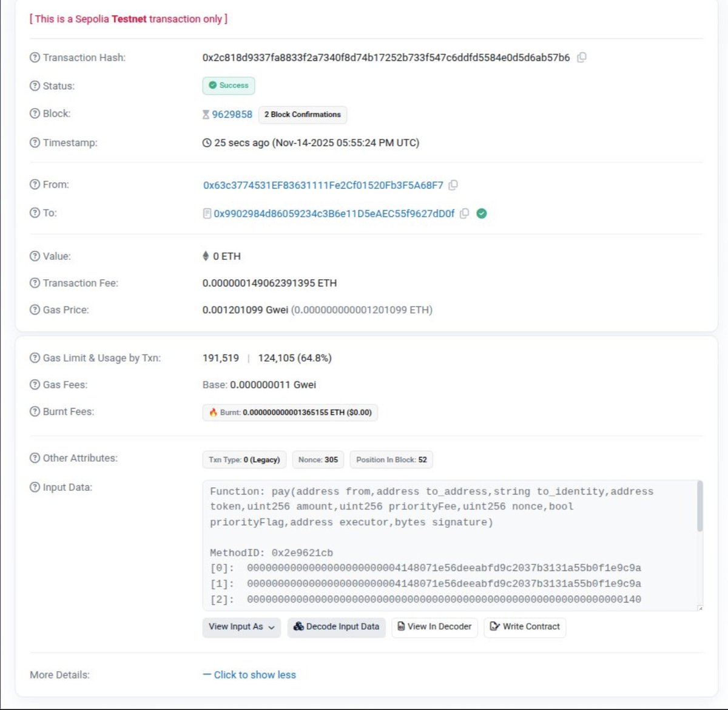The height and width of the screenshot is (710, 728).
Task: Click help icon next to Gas Limit & Usage
Action: (x=35, y=358)
